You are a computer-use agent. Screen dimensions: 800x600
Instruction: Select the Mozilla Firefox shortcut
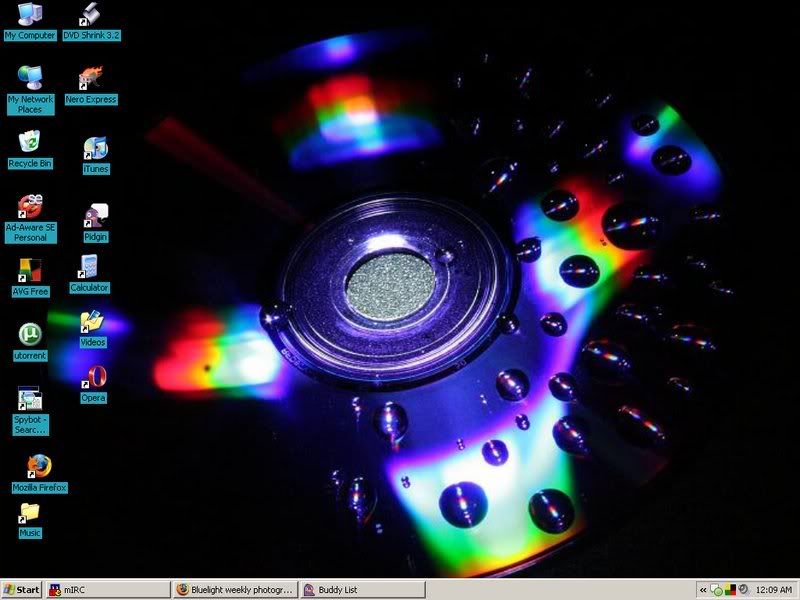(x=39, y=474)
